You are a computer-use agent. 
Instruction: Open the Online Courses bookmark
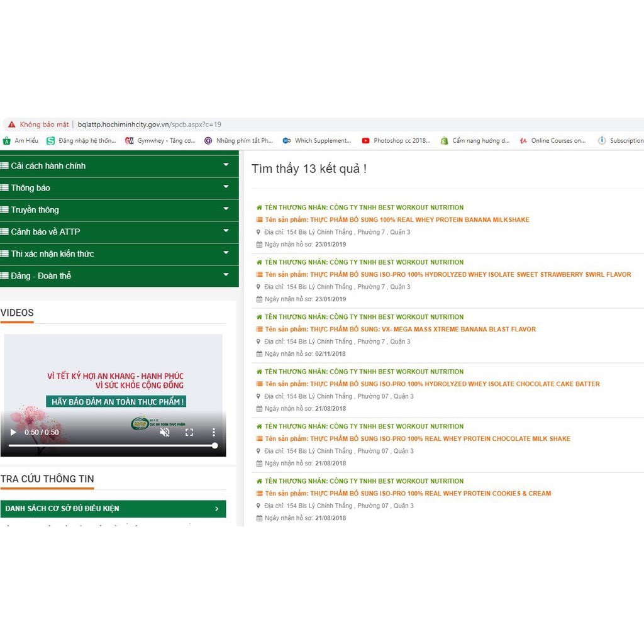(553, 141)
